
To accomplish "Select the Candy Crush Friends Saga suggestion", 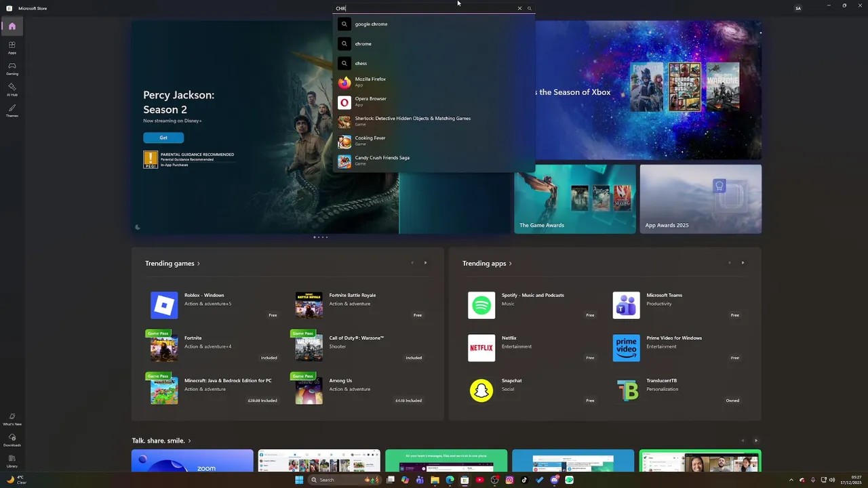I will 434,161.
